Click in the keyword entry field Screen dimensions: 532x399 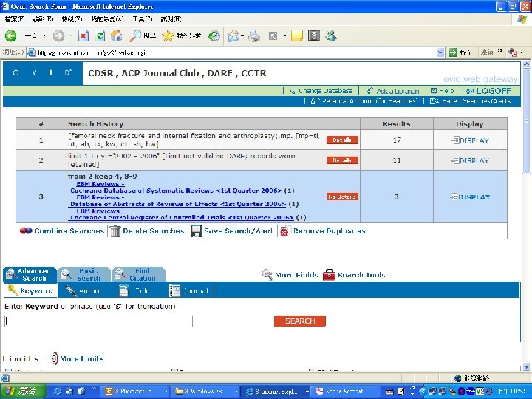(x=98, y=321)
